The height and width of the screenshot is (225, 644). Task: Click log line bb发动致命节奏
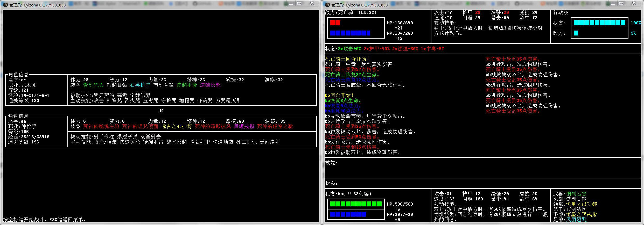click(365, 116)
